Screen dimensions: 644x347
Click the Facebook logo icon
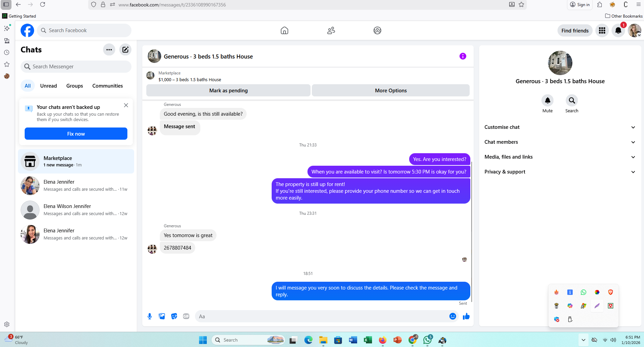tap(27, 30)
